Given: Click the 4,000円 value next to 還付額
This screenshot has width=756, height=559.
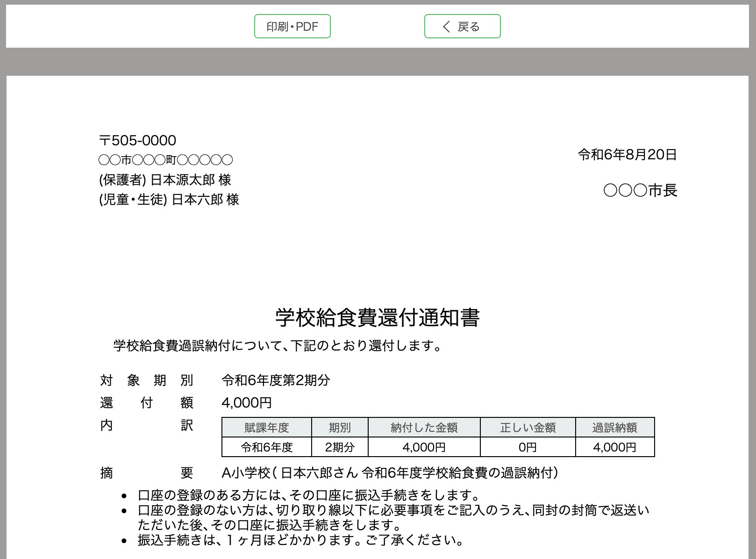Looking at the screenshot, I should pos(247,403).
